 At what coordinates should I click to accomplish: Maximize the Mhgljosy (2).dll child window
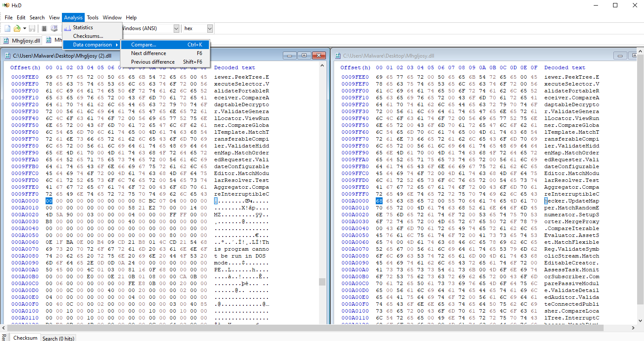click(304, 56)
